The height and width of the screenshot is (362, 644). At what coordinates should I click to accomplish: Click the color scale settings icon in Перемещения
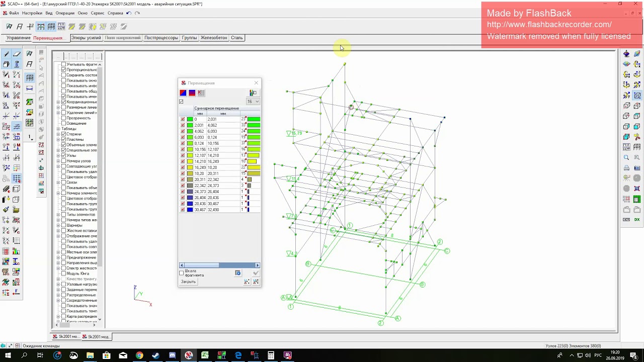point(201,93)
